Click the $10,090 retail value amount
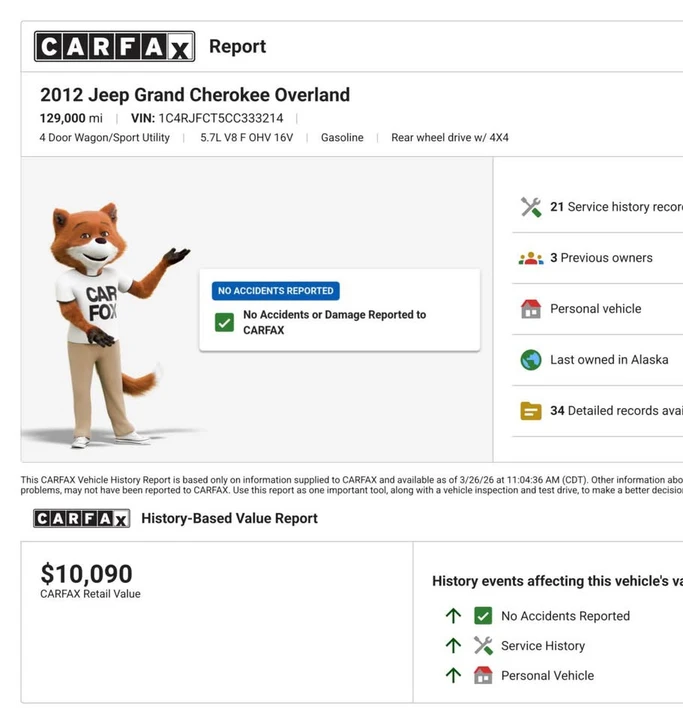 pos(86,574)
